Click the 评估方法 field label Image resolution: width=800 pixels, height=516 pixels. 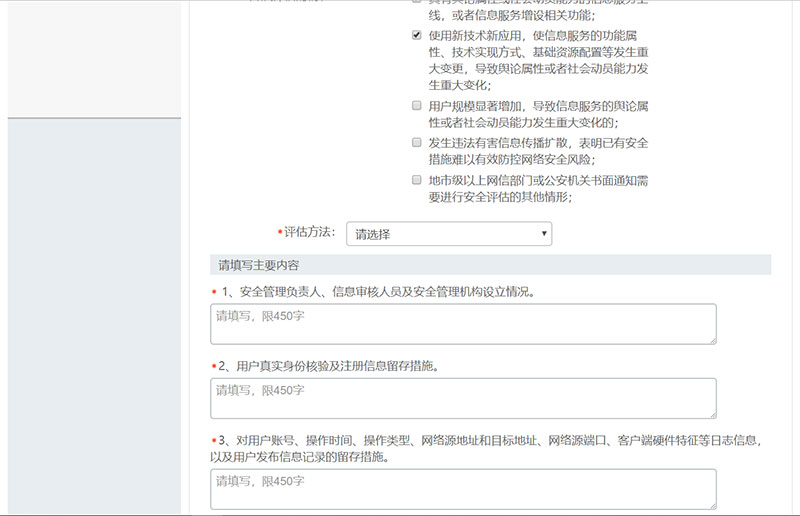click(309, 232)
